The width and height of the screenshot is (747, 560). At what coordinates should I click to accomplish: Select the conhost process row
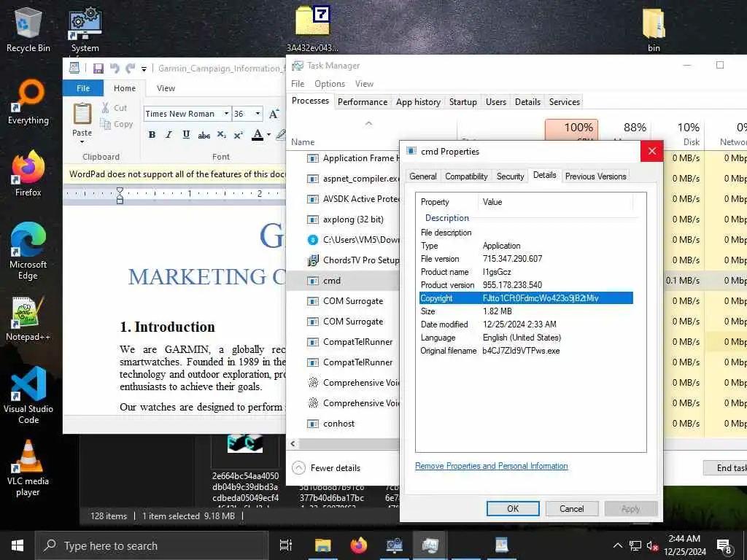click(x=343, y=424)
